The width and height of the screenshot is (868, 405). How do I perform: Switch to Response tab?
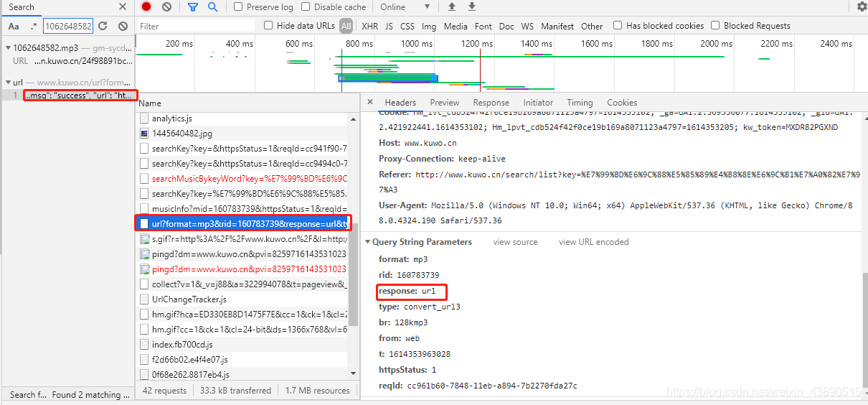491,103
